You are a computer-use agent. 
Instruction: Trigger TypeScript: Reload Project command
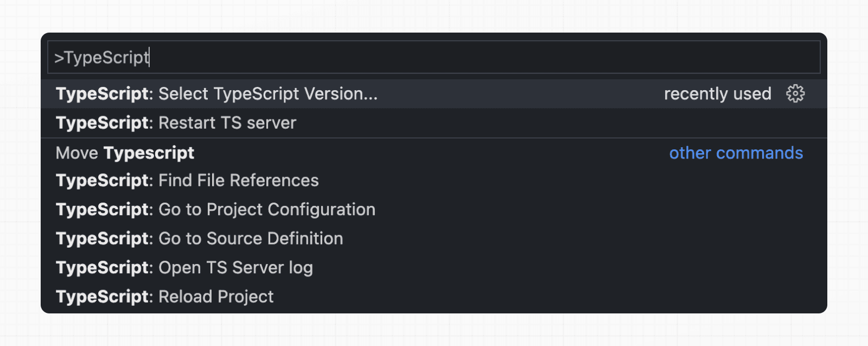coord(164,297)
